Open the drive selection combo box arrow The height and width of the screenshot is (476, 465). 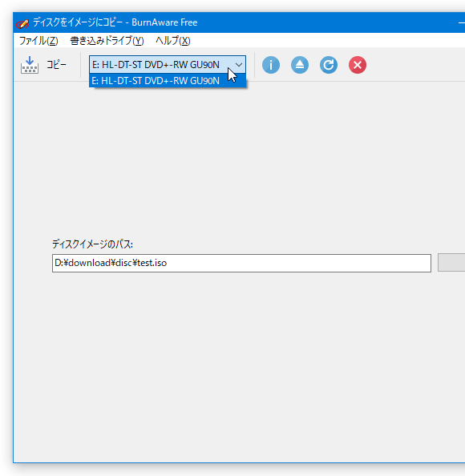point(239,65)
